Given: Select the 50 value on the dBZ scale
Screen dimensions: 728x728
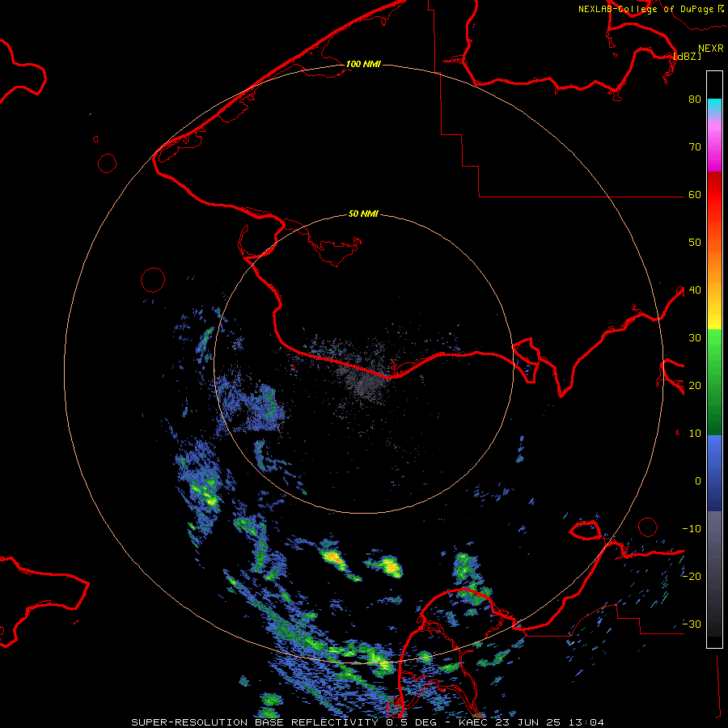Looking at the screenshot, I should pyautogui.click(x=695, y=243).
